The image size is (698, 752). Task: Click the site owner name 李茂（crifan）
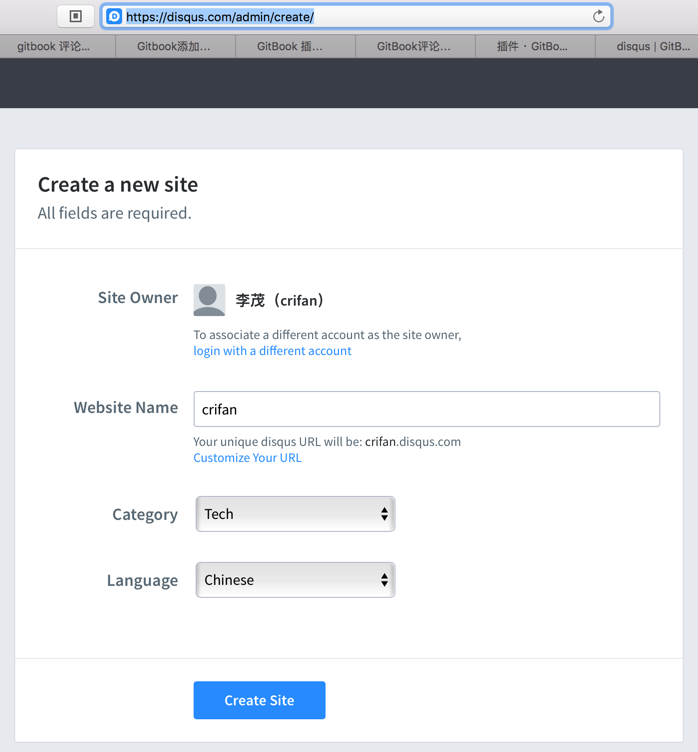(280, 300)
